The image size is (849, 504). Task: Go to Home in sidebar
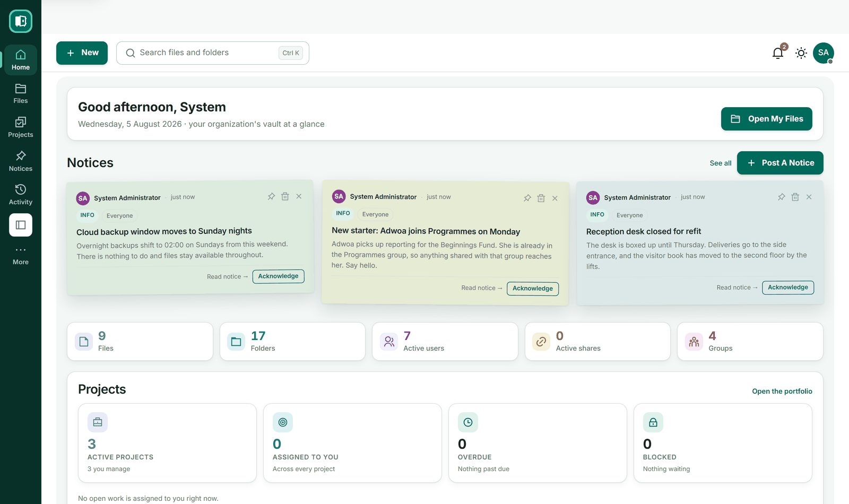21,59
